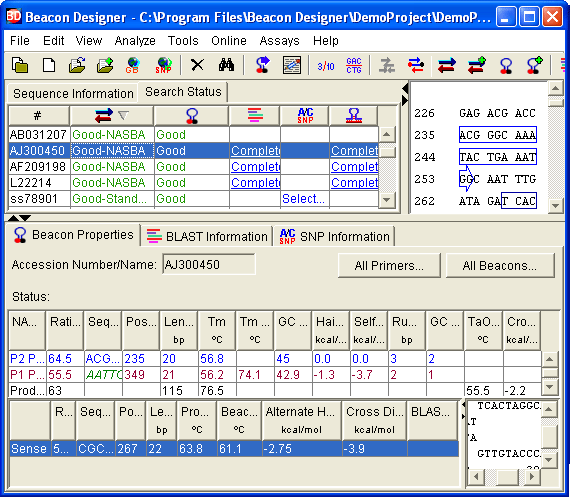Click the beacon with green plus icon

click(x=534, y=66)
